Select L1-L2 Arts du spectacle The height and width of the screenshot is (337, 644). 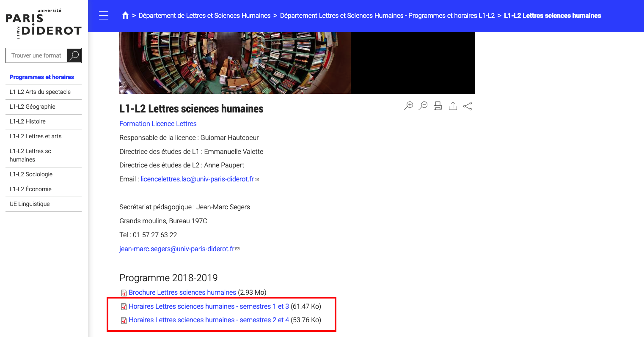pos(40,92)
